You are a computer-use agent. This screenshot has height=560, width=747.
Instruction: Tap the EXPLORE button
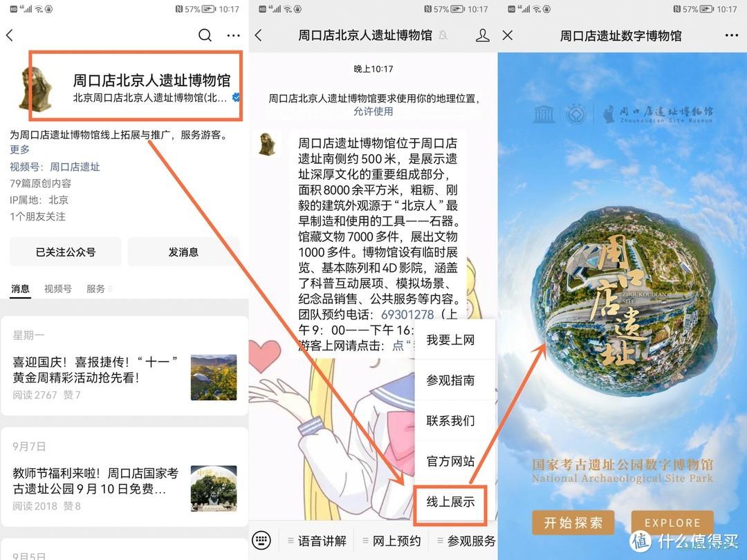click(x=672, y=523)
